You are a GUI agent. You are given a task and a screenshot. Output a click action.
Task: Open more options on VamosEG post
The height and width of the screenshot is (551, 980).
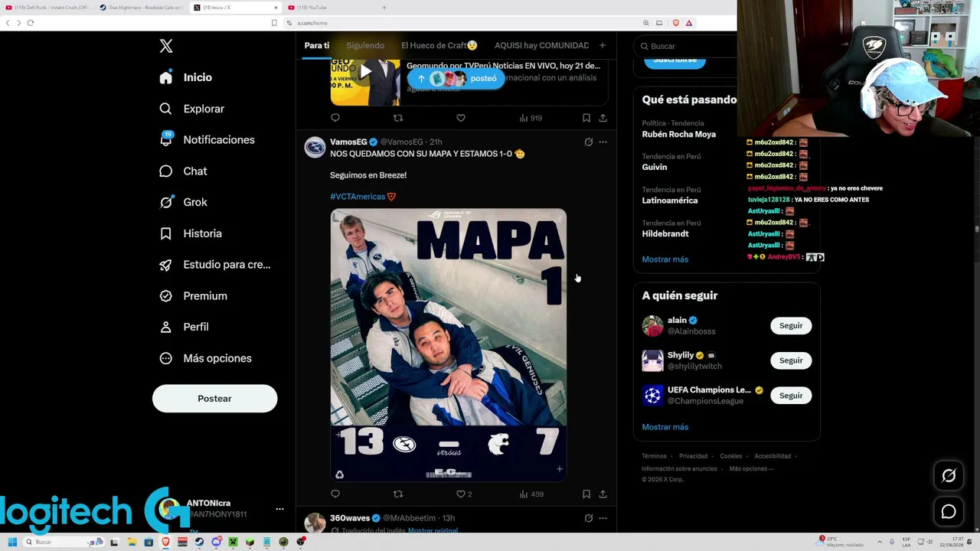(603, 142)
